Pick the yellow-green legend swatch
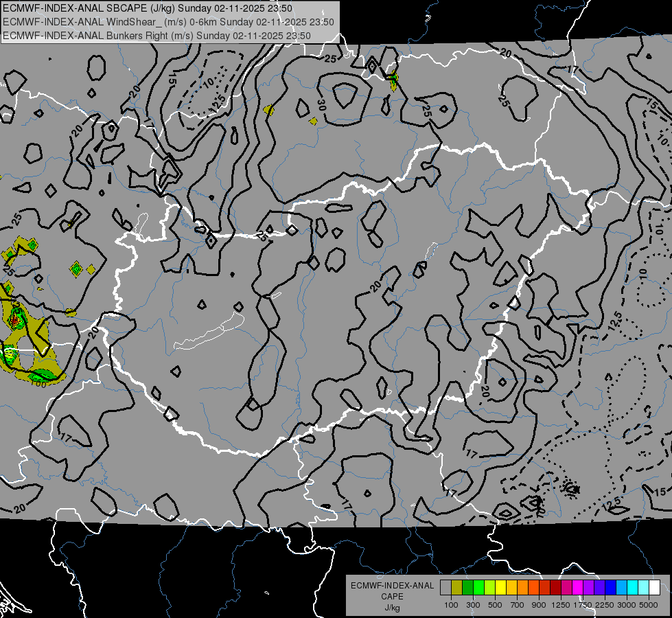The width and height of the screenshot is (672, 618). pyautogui.click(x=490, y=587)
